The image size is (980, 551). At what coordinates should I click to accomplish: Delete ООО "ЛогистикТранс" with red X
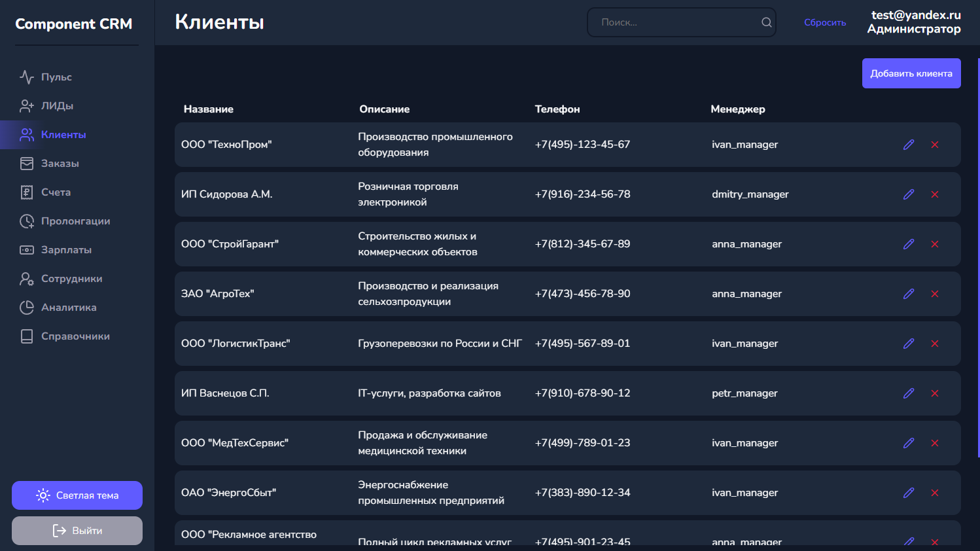(935, 344)
